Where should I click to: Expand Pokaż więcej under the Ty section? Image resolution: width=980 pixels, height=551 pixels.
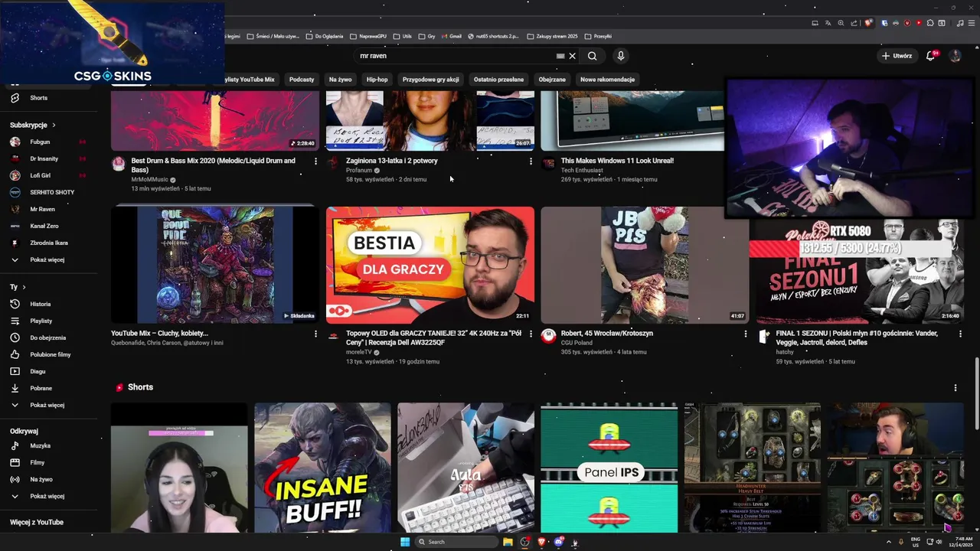[49, 405]
